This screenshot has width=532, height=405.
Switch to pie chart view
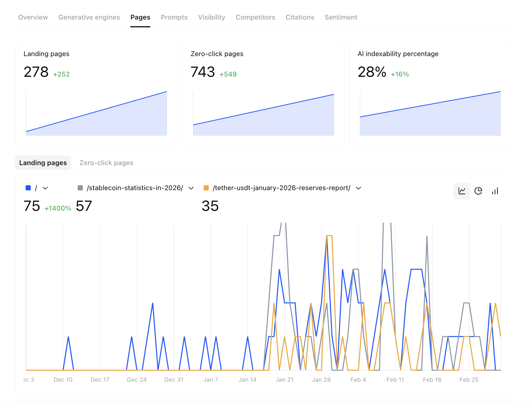pos(478,191)
